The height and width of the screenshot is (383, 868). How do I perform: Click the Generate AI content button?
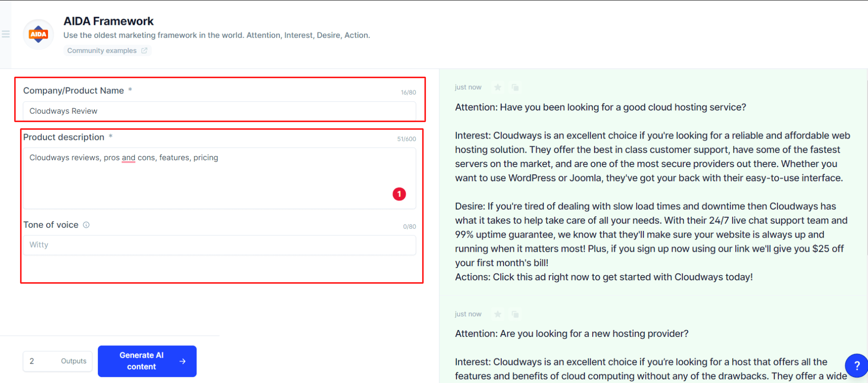pyautogui.click(x=147, y=361)
